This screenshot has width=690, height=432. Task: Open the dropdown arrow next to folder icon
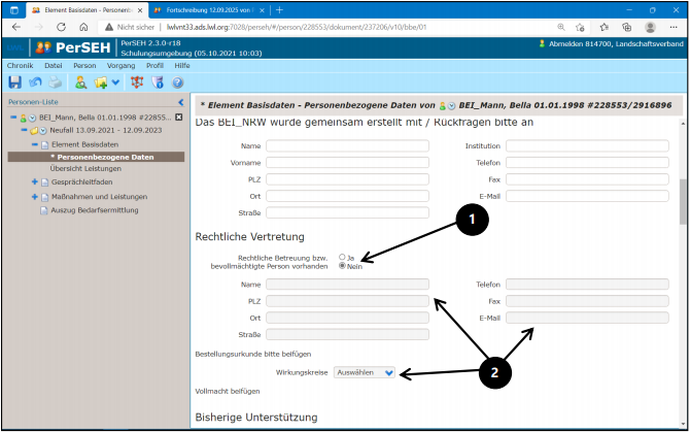click(x=115, y=82)
